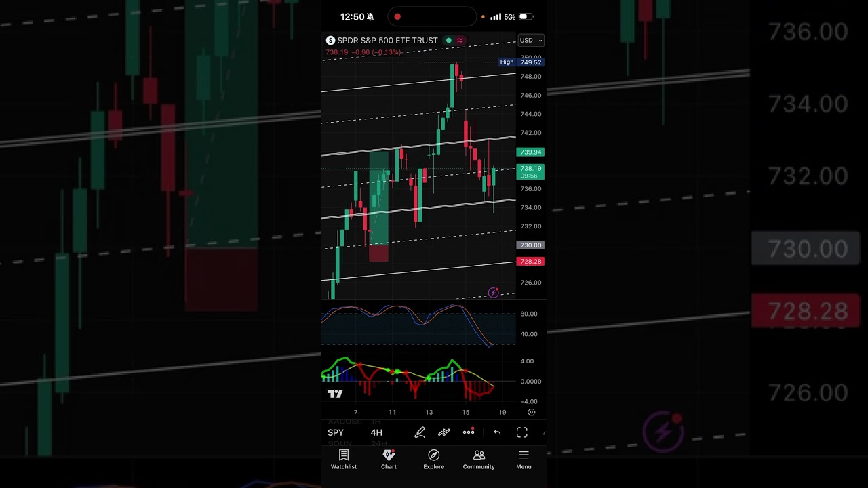
Task: Tap date 15 on the time axis
Action: [x=466, y=412]
